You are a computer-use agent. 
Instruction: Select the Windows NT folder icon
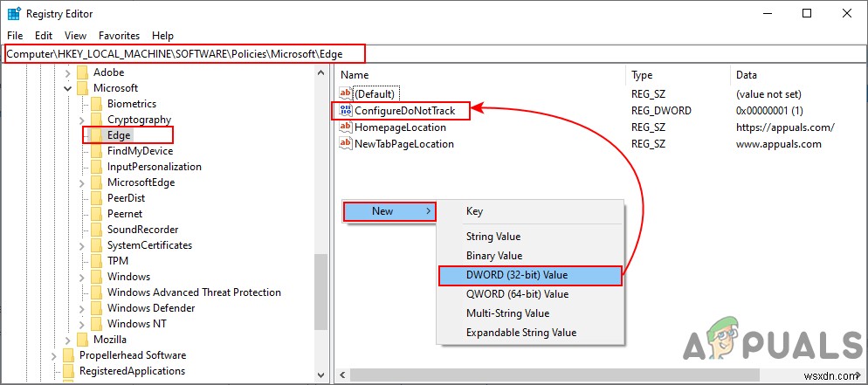pos(97,324)
